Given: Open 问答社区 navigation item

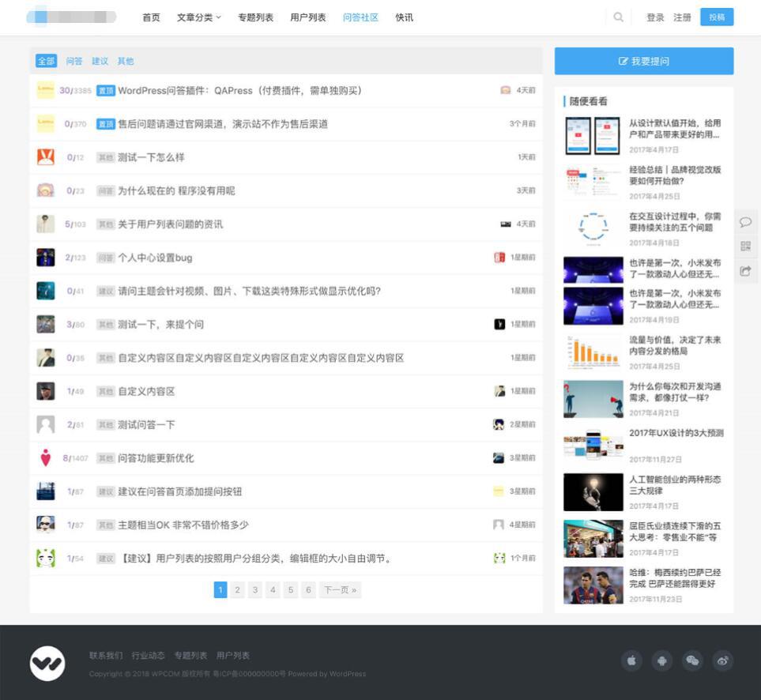Looking at the screenshot, I should point(360,17).
